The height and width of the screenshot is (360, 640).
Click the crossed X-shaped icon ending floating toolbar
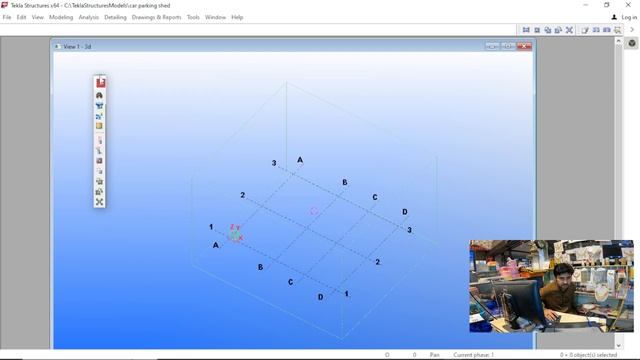tap(99, 202)
